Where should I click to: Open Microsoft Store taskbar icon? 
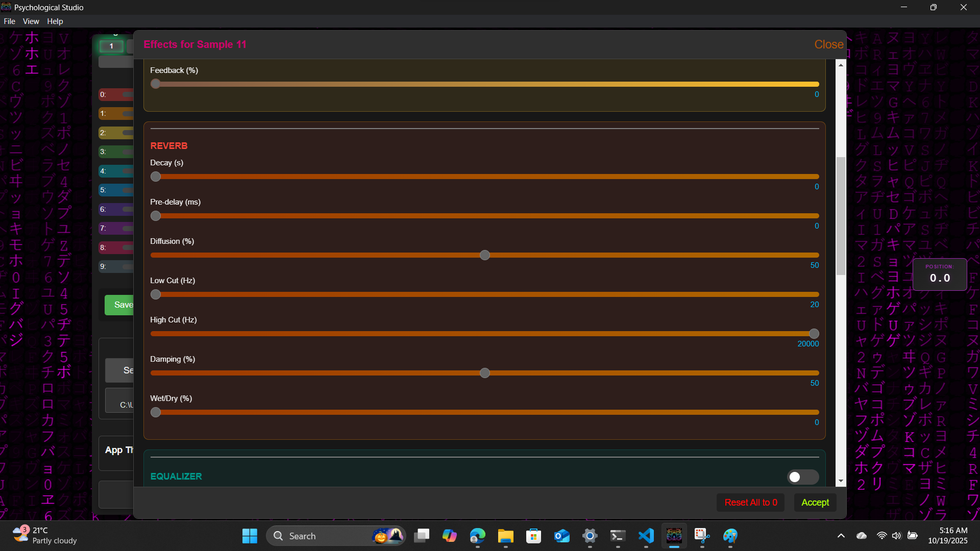point(533,536)
